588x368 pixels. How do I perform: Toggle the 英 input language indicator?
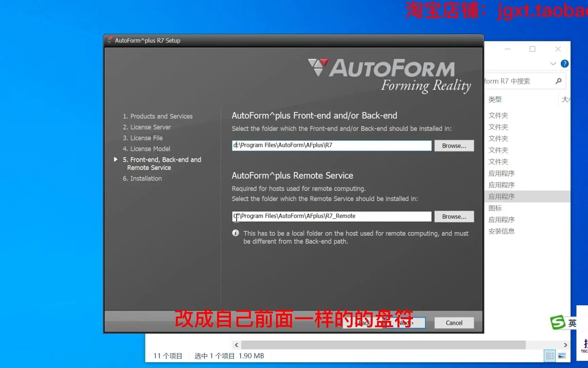point(572,323)
